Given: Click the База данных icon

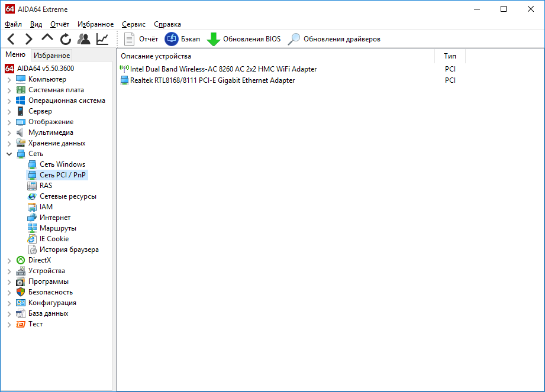Looking at the screenshot, I should pos(21,313).
